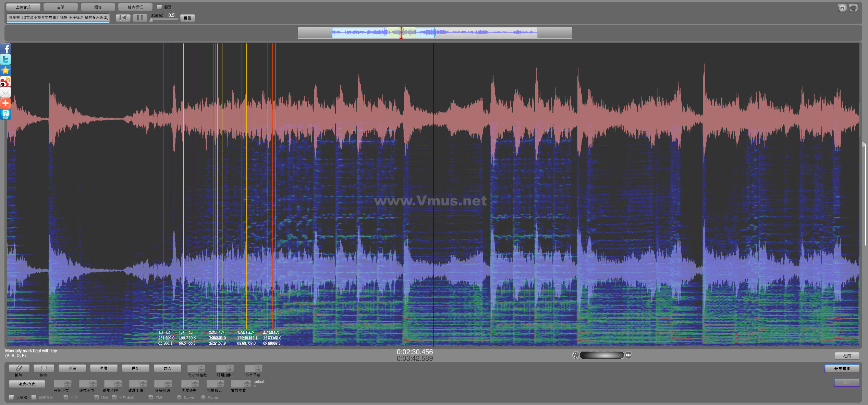Select the Worm radio button
Screen dimensions: 868x405
[x=203, y=397]
